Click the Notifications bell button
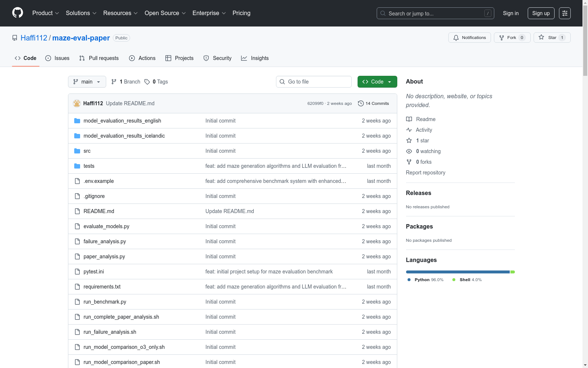 pyautogui.click(x=470, y=38)
